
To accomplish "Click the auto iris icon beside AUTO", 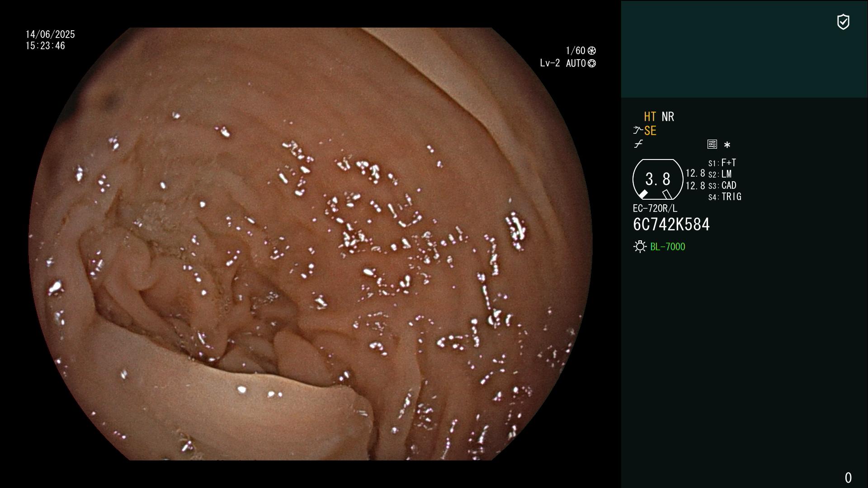I will tap(592, 64).
